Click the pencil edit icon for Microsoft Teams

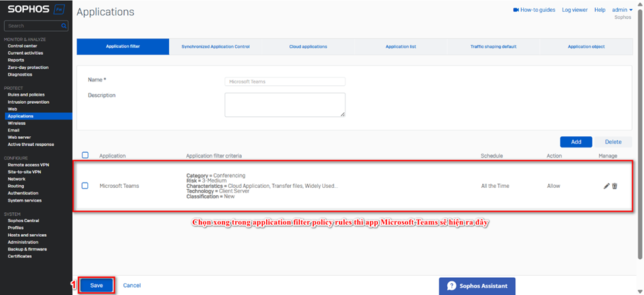coord(606,186)
